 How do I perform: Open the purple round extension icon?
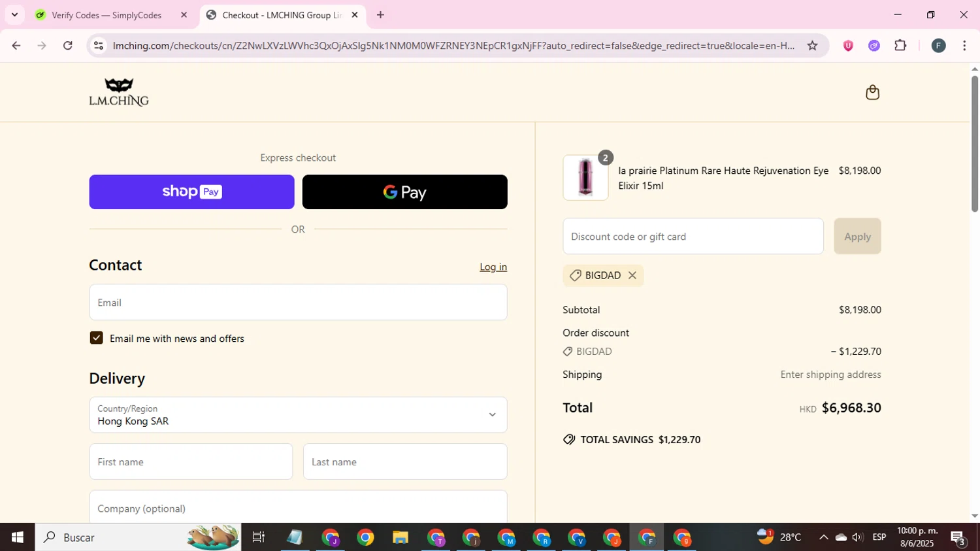click(874, 45)
